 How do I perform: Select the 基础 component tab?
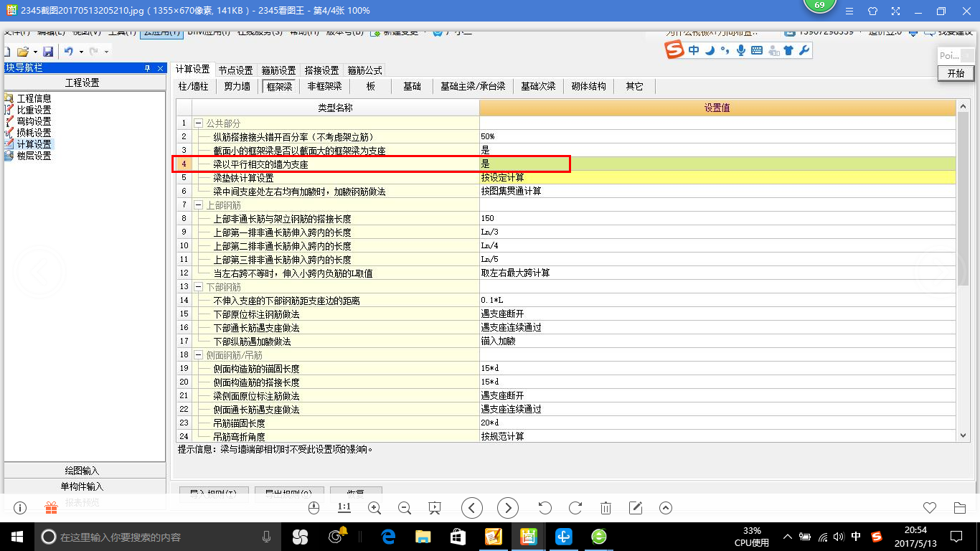point(412,86)
